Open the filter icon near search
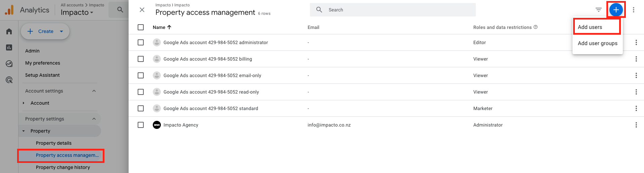Screen dimensions: 644x173 [598, 10]
